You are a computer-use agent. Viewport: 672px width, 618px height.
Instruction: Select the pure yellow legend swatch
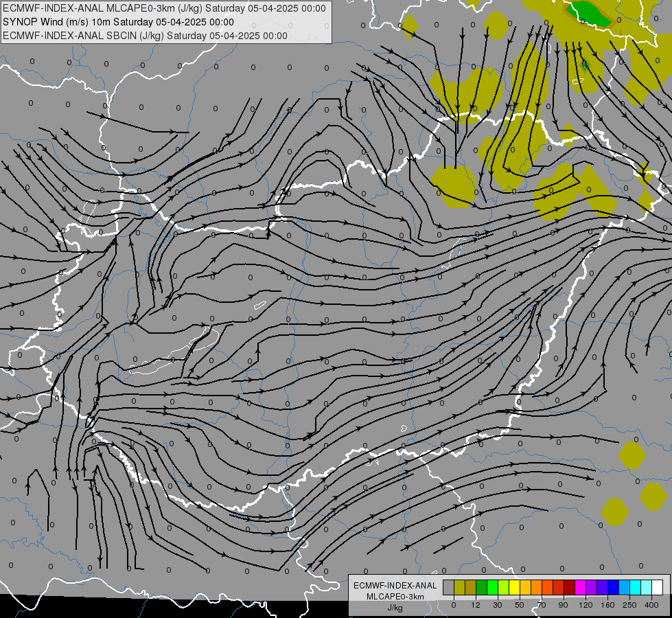pos(515,588)
